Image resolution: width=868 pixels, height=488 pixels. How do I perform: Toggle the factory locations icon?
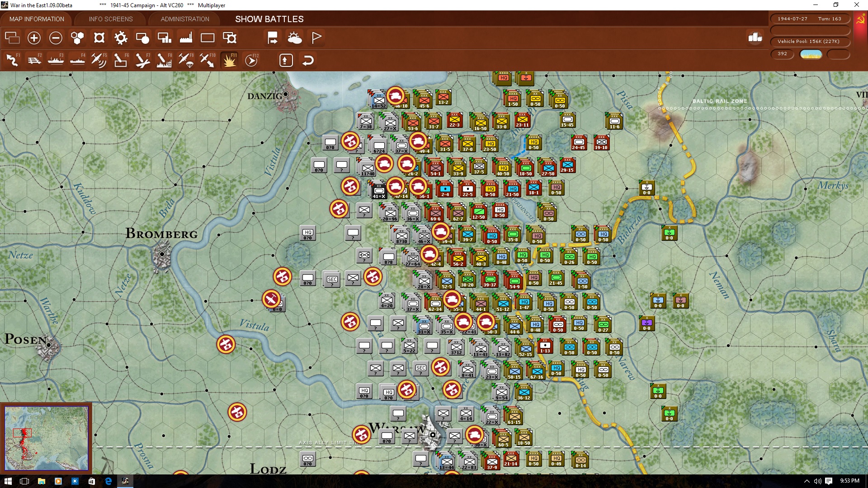tap(186, 38)
